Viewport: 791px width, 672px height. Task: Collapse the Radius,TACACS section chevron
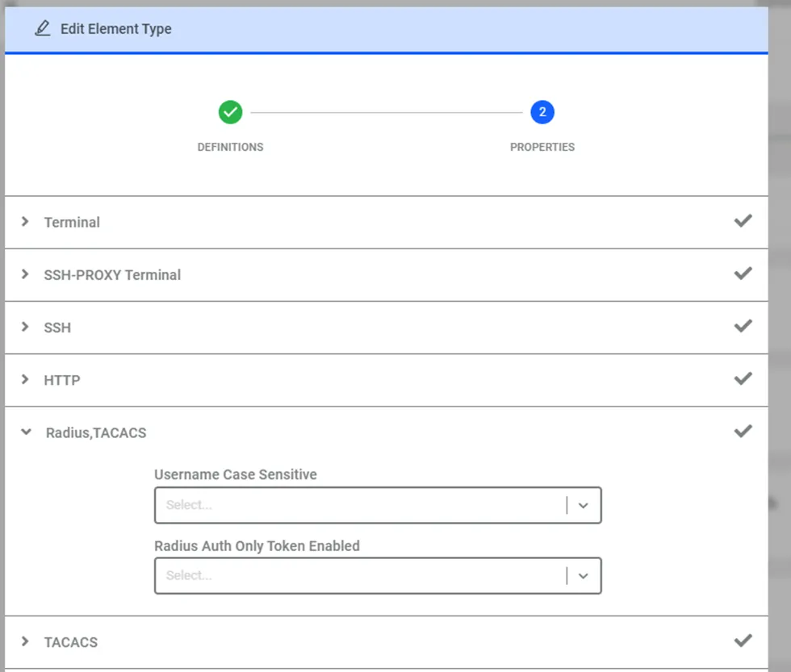(x=26, y=432)
